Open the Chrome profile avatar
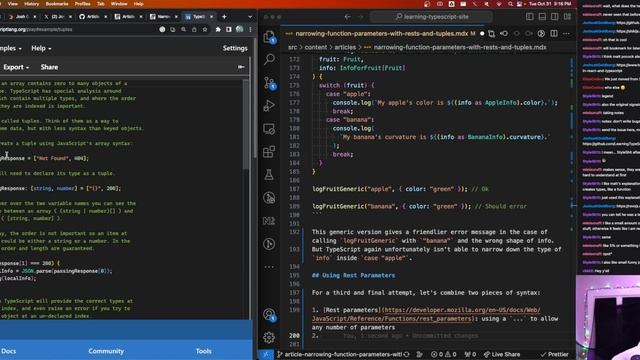The height and width of the screenshot is (360, 640). pyautogui.click(x=240, y=29)
